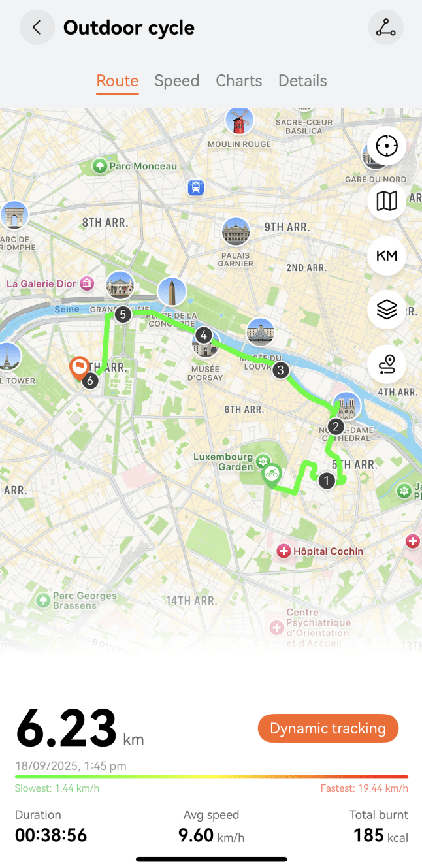Tap the Moulin Rouge landmark icon
This screenshot has height=868, width=422.
pyautogui.click(x=239, y=121)
